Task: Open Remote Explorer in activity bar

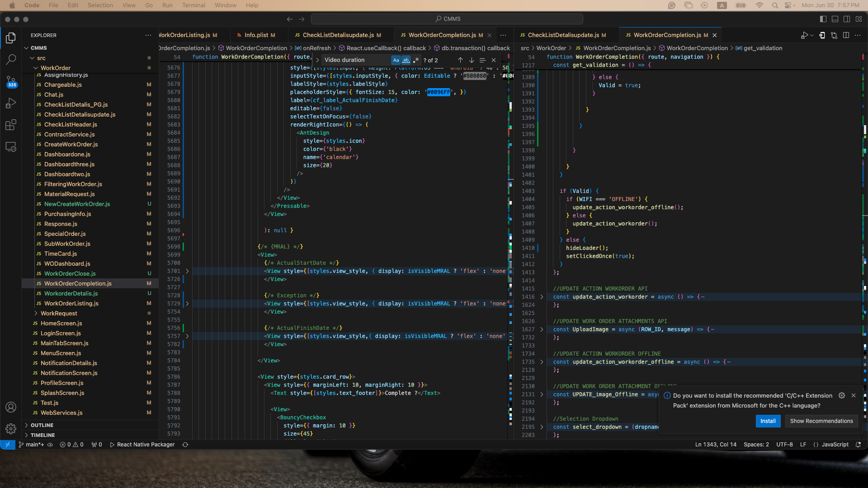Action: [x=11, y=147]
